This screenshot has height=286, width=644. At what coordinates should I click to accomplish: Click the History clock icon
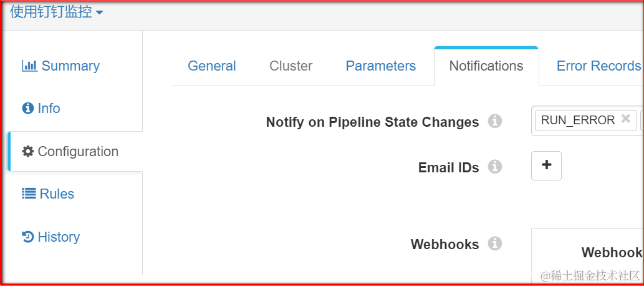tap(28, 237)
